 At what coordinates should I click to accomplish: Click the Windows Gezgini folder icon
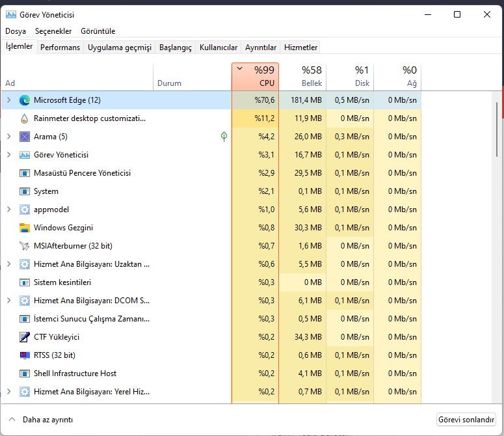point(25,228)
